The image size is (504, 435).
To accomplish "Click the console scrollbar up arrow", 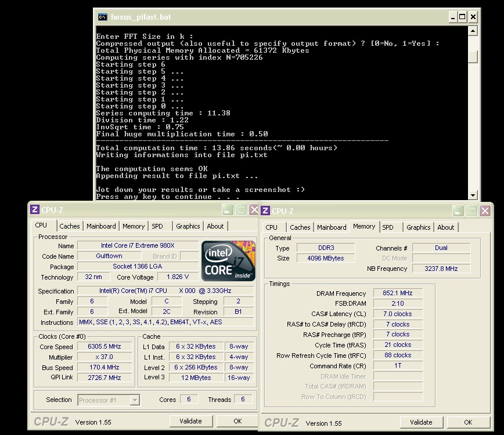I will click(x=473, y=31).
